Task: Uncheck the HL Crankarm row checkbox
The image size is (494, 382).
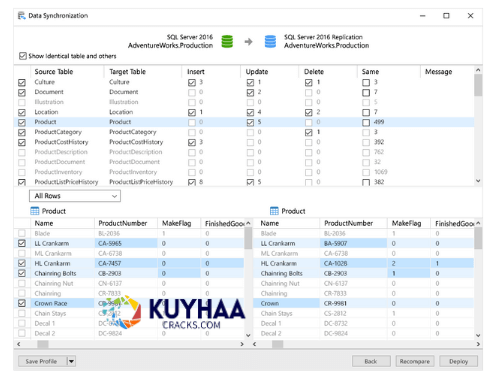Action: [22, 263]
